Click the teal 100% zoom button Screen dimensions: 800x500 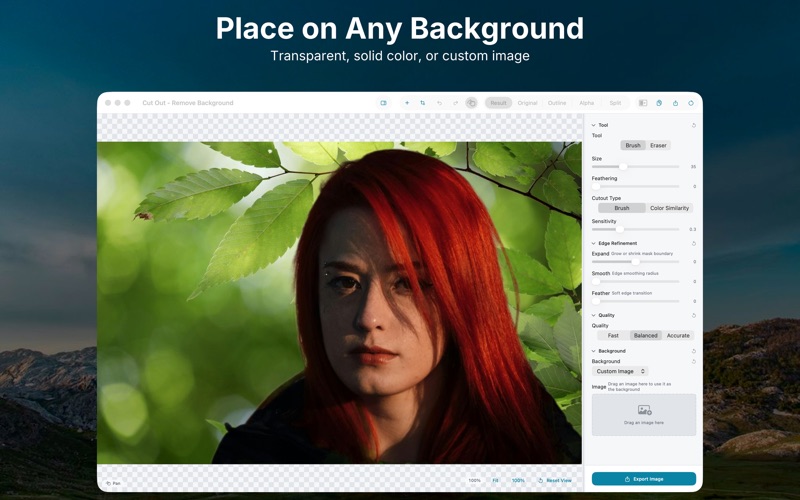(x=518, y=481)
